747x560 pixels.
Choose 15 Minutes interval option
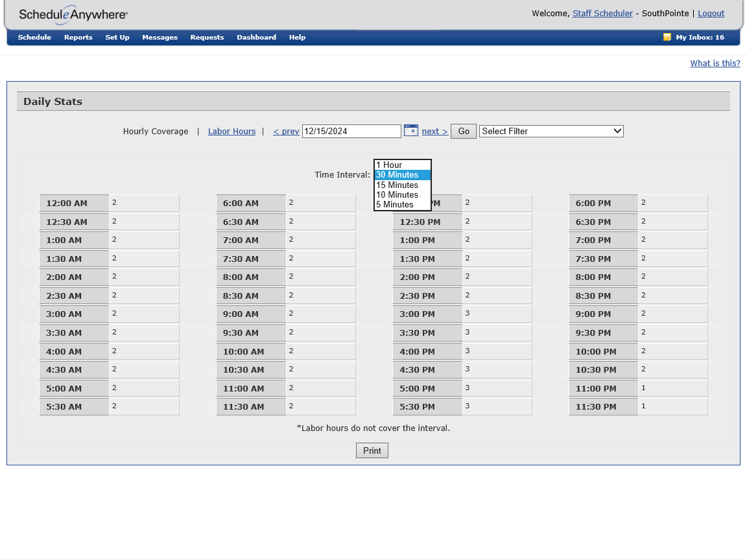pos(403,185)
